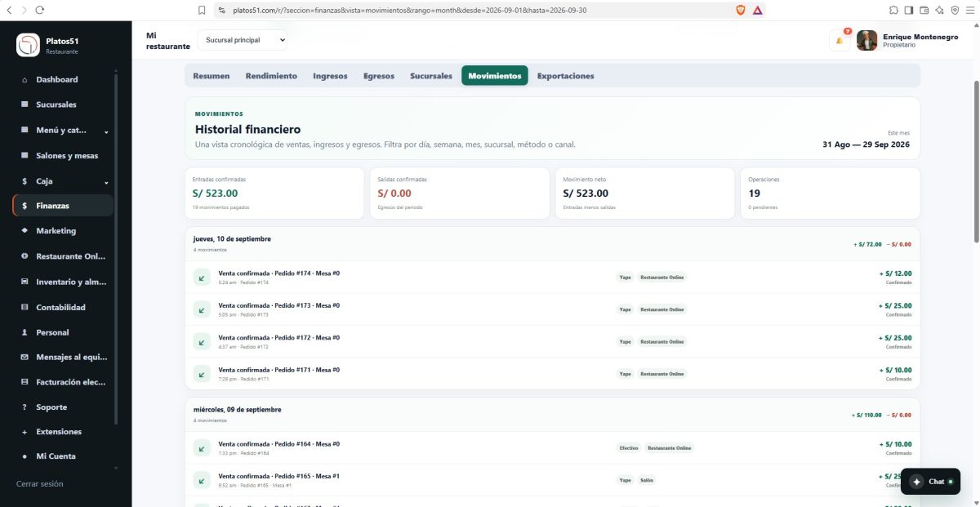Click the Brave Rewards triangle icon
The width and height of the screenshot is (980, 507).
[x=758, y=10]
